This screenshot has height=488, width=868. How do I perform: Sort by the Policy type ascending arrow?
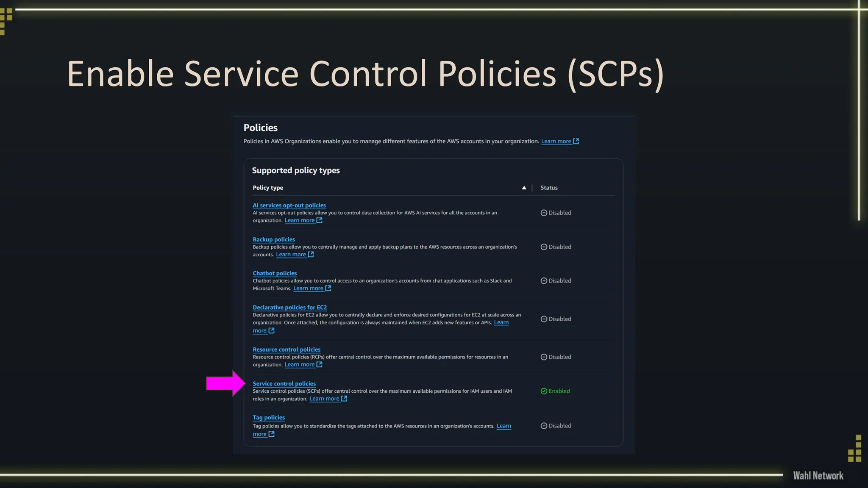[x=524, y=188]
